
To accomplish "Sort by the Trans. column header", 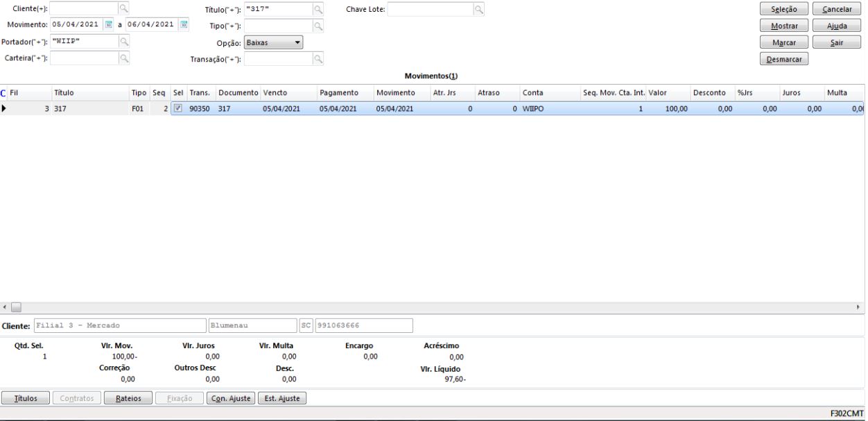I will (201, 93).
